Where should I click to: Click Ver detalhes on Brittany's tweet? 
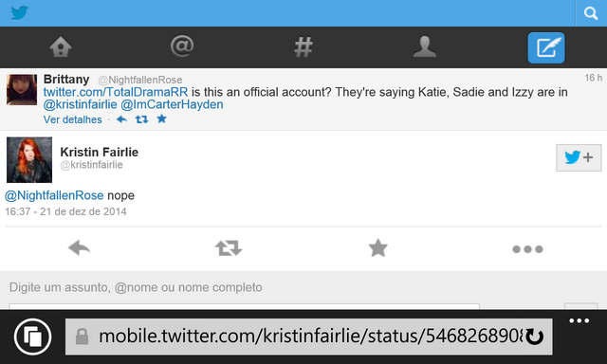tap(72, 119)
